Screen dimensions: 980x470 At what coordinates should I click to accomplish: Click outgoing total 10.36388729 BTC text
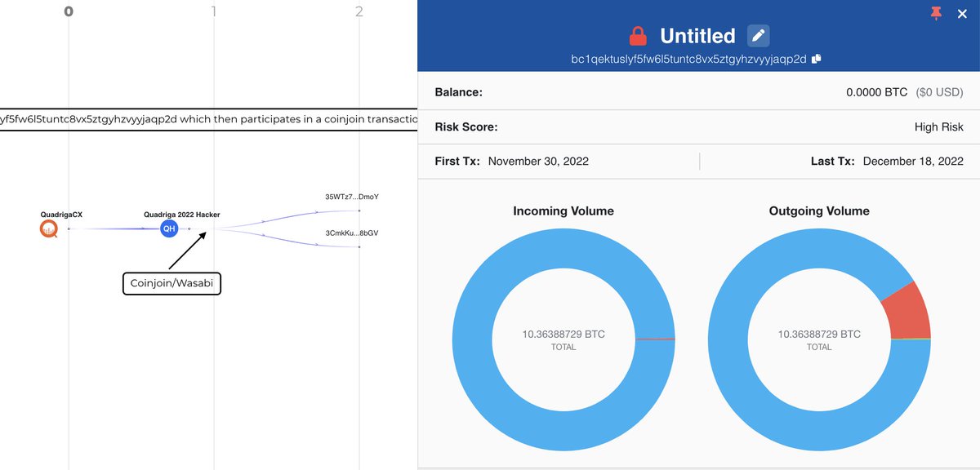(x=819, y=335)
